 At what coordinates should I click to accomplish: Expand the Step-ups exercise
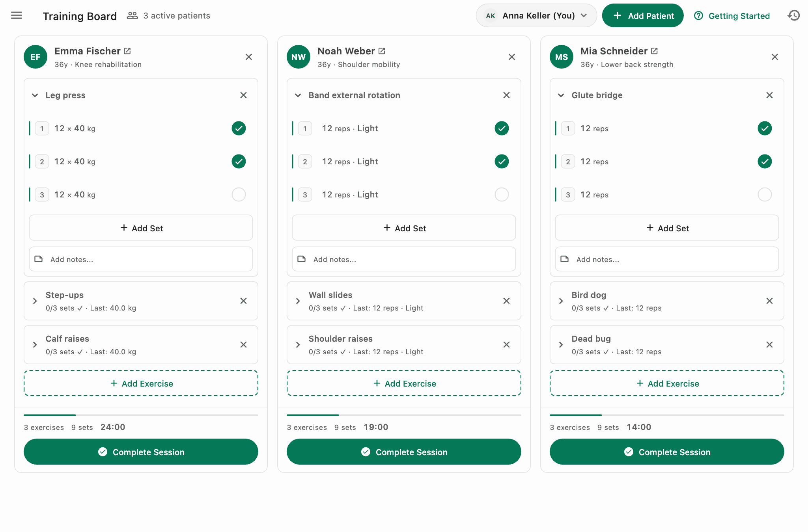pos(35,301)
